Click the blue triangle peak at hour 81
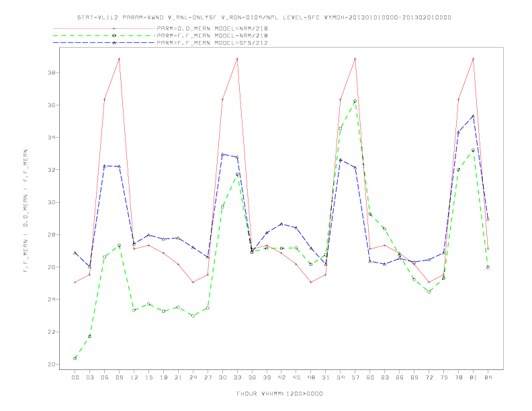Viewport: 532px width, 411px height. pyautogui.click(x=474, y=116)
